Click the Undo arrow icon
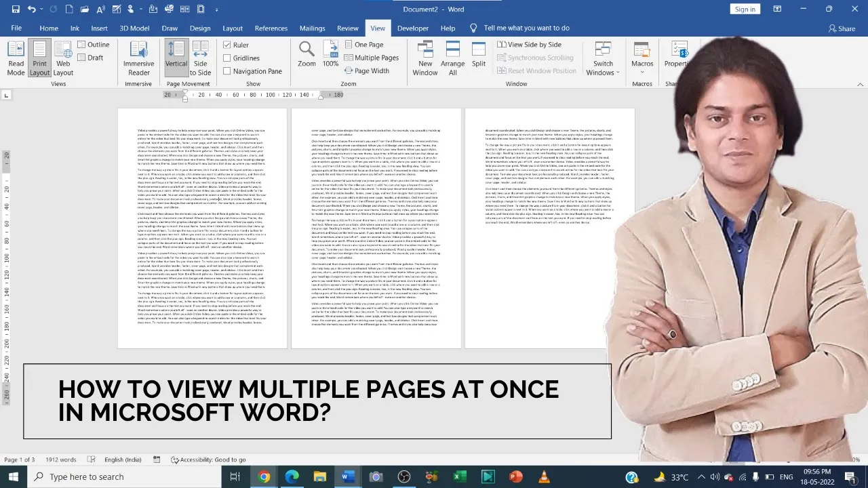Viewport: 868px width, 488px height. pos(32,9)
